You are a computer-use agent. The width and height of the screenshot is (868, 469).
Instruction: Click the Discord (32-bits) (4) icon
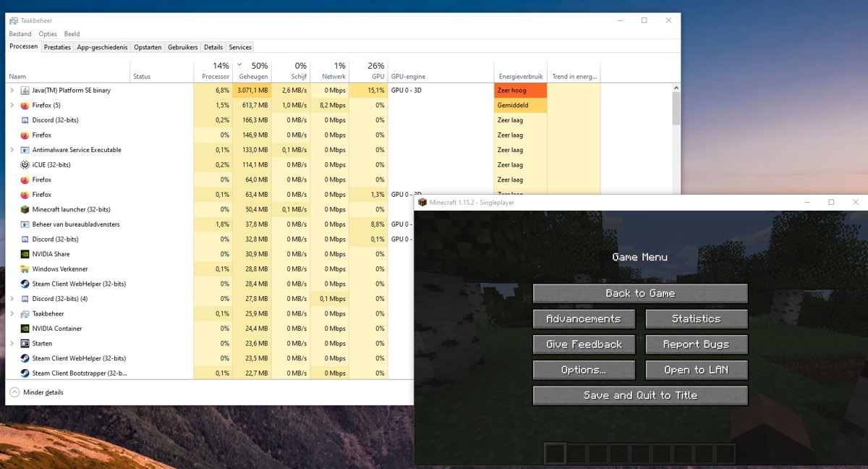pos(25,299)
